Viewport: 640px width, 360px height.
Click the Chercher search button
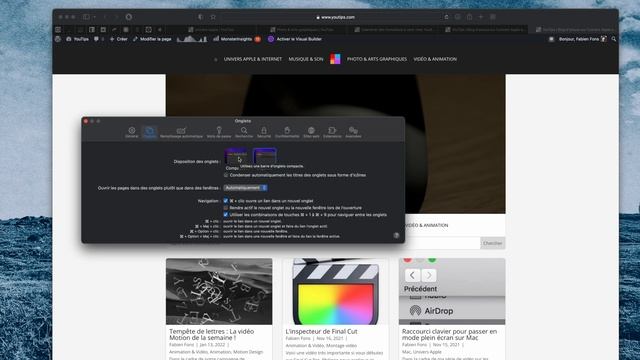[493, 243]
